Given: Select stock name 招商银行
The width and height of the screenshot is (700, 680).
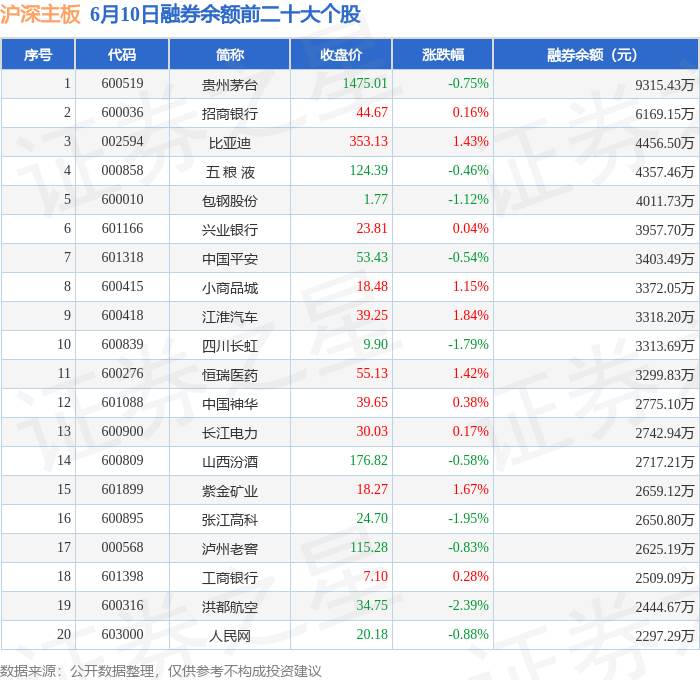Looking at the screenshot, I should click(230, 113).
